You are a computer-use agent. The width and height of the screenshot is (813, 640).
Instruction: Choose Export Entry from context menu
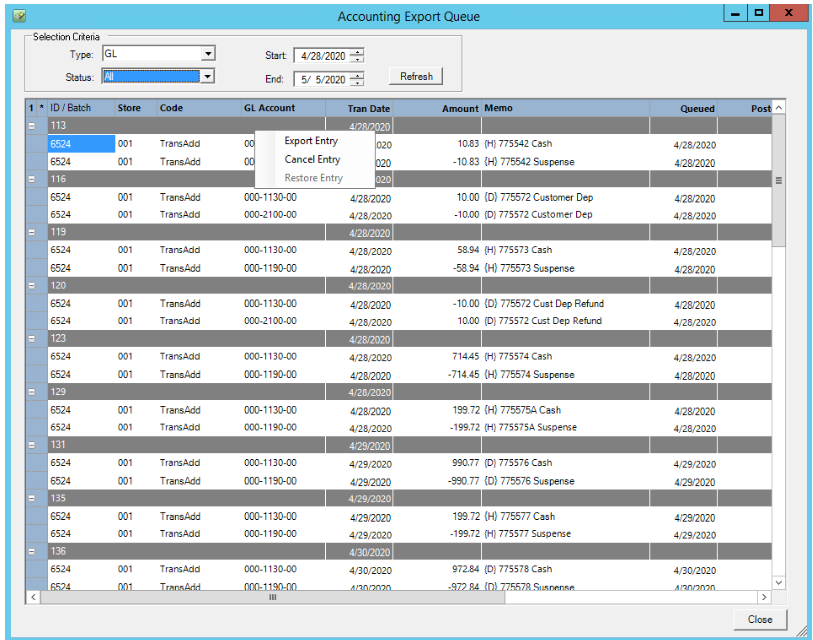(311, 141)
